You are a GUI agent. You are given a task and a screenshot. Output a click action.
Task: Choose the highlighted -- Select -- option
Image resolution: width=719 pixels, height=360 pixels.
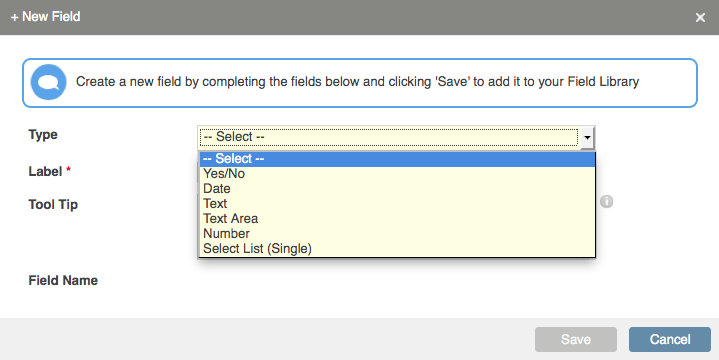pos(397,159)
